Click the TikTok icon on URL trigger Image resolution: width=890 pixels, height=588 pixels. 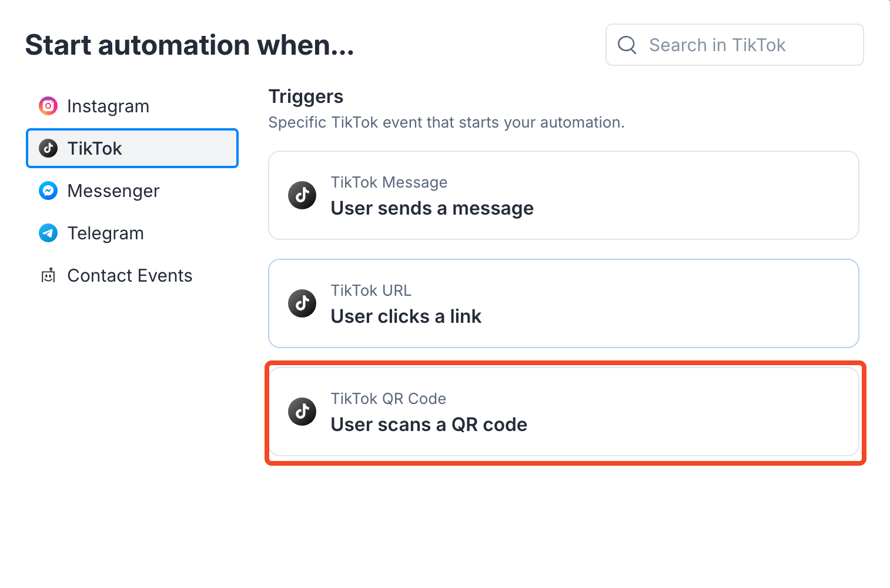(302, 303)
